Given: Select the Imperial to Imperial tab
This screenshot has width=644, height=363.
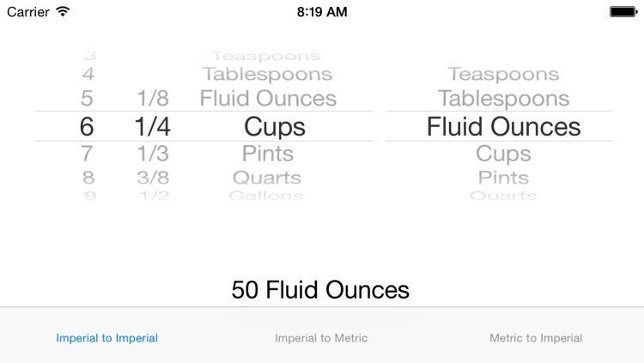Looking at the screenshot, I should (106, 338).
